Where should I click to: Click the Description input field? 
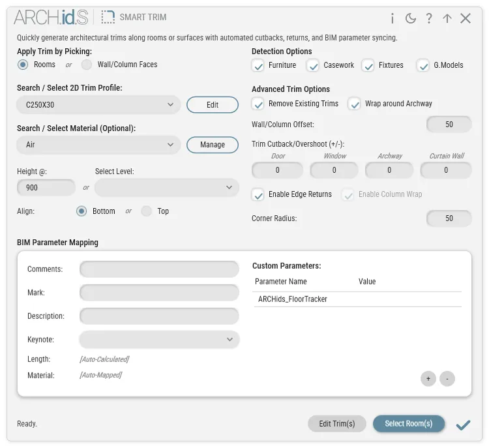click(159, 316)
